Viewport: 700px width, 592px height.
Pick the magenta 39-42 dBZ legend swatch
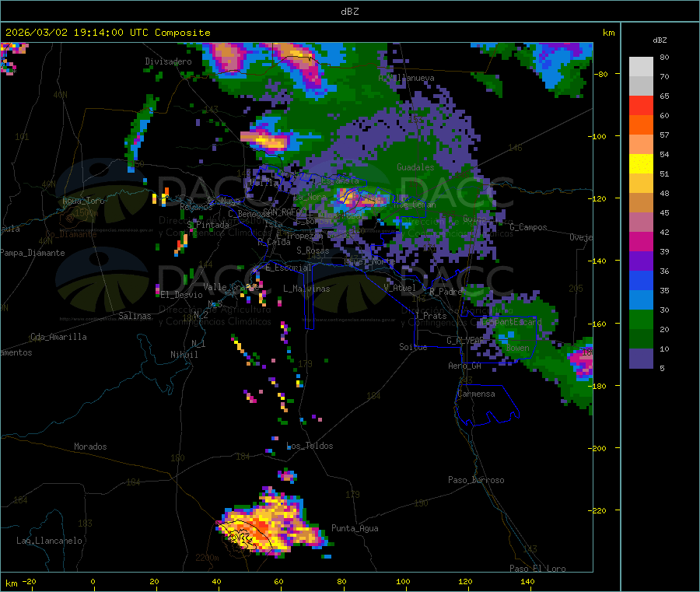point(641,241)
